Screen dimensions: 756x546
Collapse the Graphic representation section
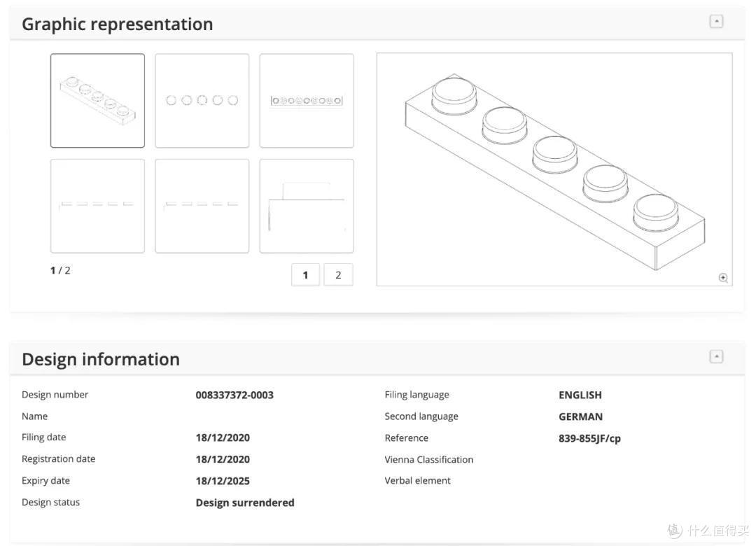click(716, 21)
